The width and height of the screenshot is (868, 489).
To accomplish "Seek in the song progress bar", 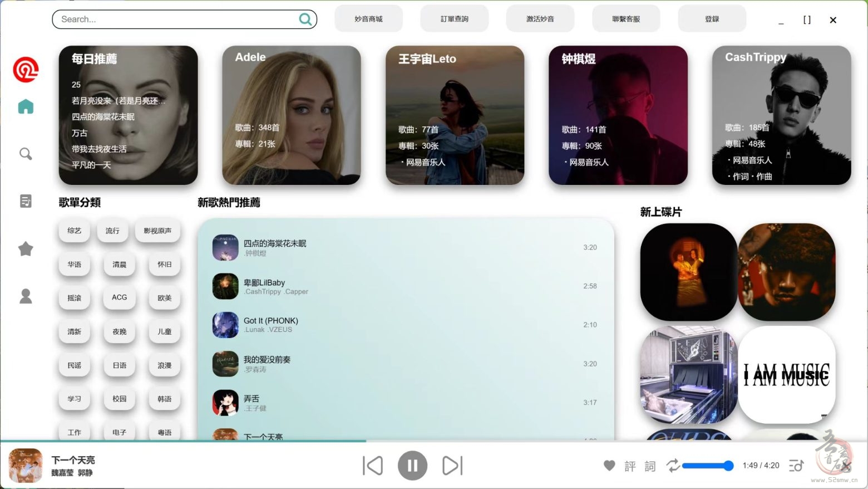I will [x=434, y=441].
